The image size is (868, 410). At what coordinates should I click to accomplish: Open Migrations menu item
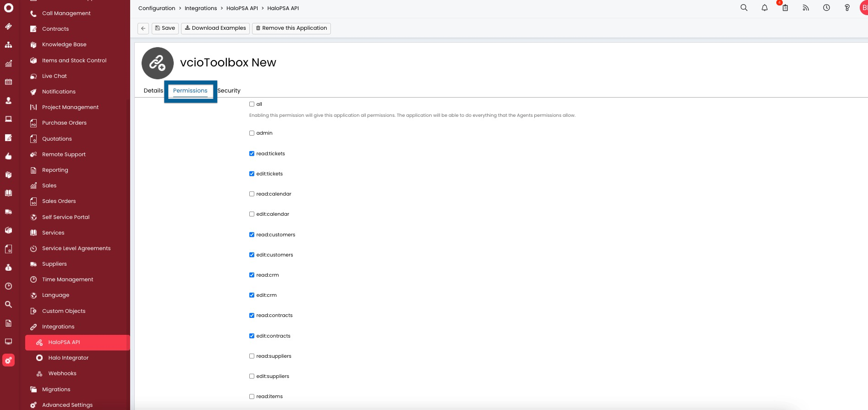click(x=56, y=389)
